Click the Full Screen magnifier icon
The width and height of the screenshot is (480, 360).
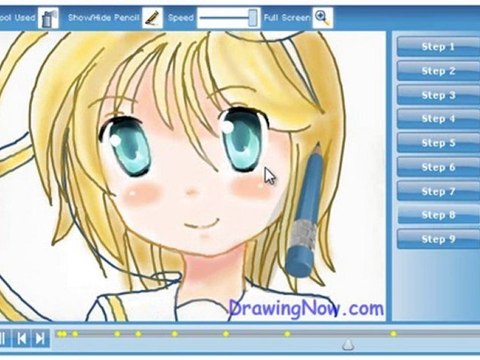pos(322,18)
